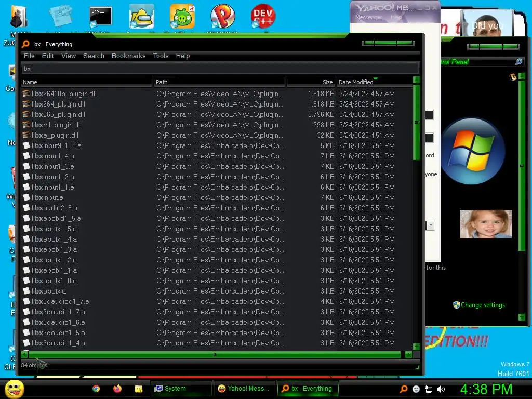Image resolution: width=532 pixels, height=399 pixels.
Task: Click file name libxinput1_3.a
Action: pos(53,167)
